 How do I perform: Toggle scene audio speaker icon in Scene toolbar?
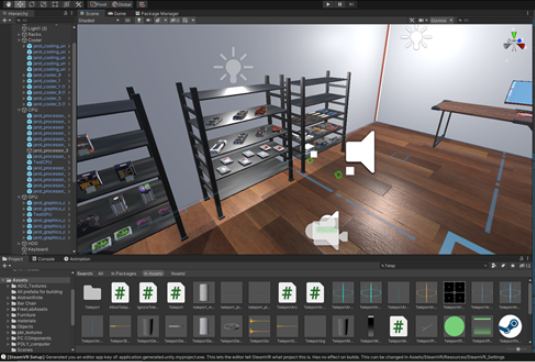click(148, 20)
